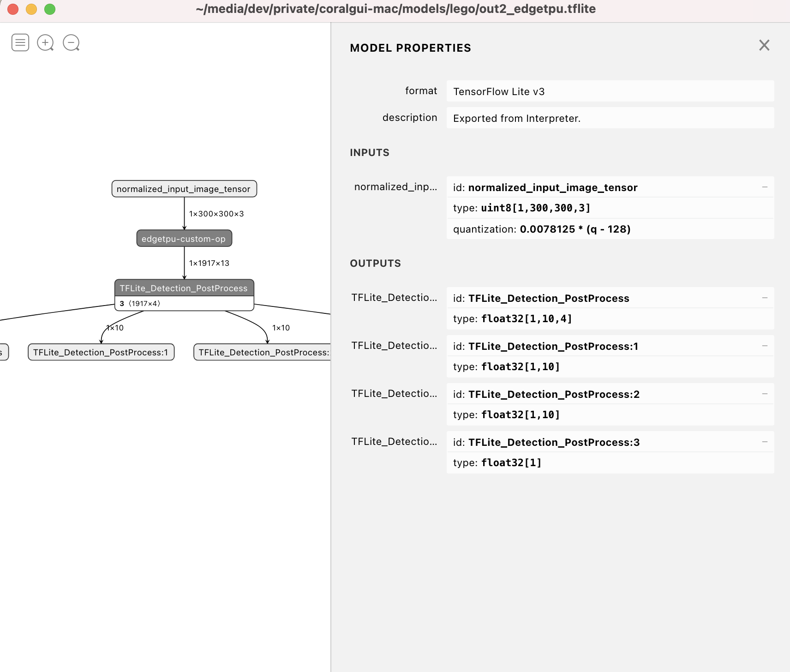
Task: Collapse the normalized_input_image_tensor input details
Action: point(765,187)
